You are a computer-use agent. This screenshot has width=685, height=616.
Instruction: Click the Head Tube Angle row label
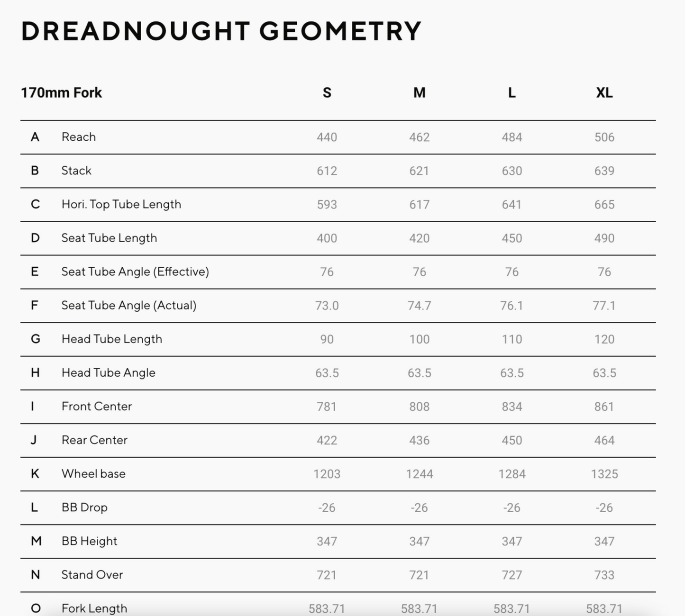point(109,372)
